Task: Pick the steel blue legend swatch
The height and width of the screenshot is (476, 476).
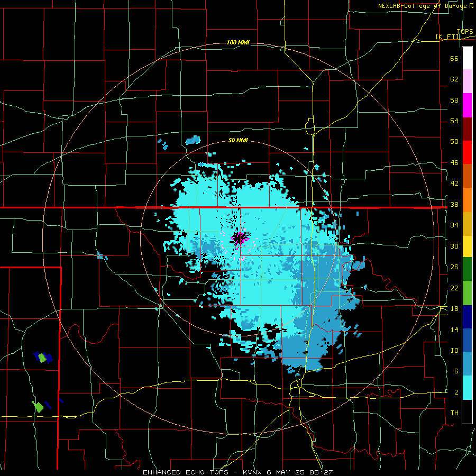Action: tap(467, 364)
